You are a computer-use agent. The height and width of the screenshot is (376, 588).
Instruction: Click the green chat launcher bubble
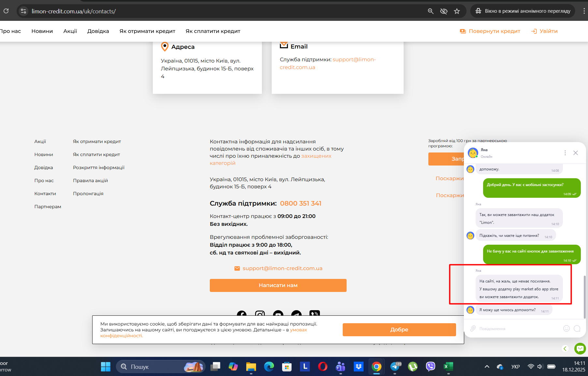pos(580,349)
